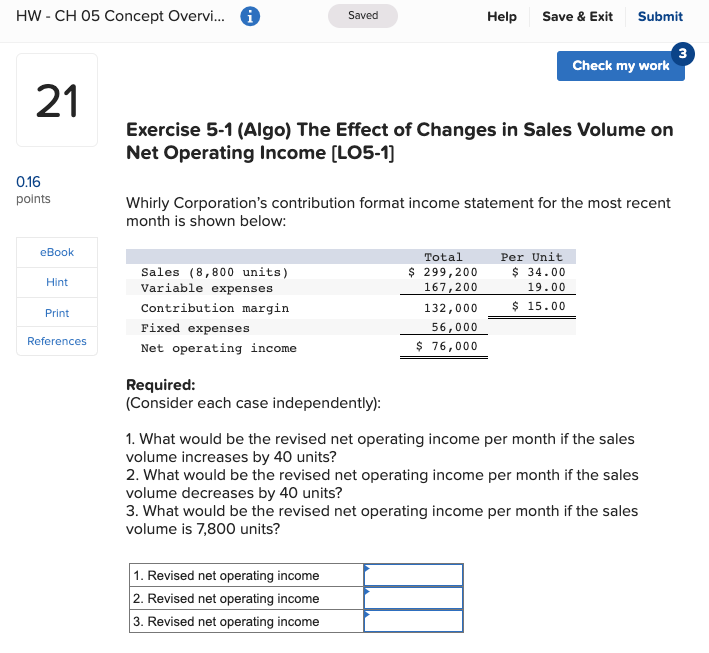
Task: Click '3. Revised net operating income' label
Action: pyautogui.click(x=226, y=621)
